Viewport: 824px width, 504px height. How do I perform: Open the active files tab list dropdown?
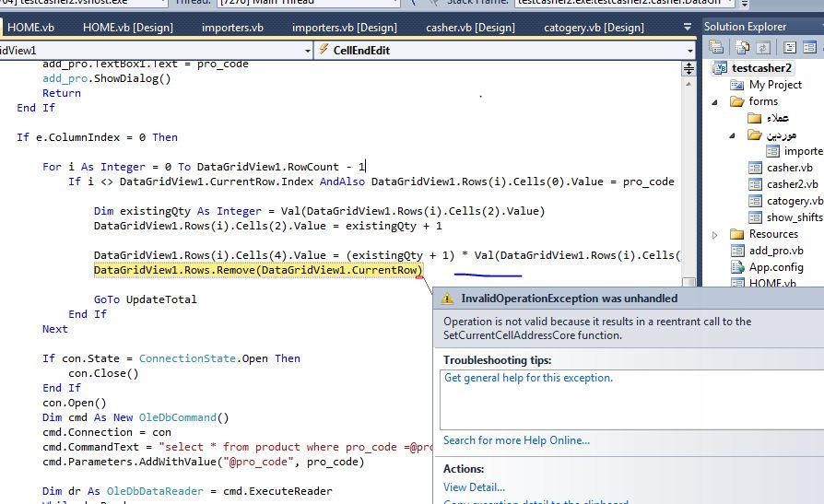pos(687,28)
